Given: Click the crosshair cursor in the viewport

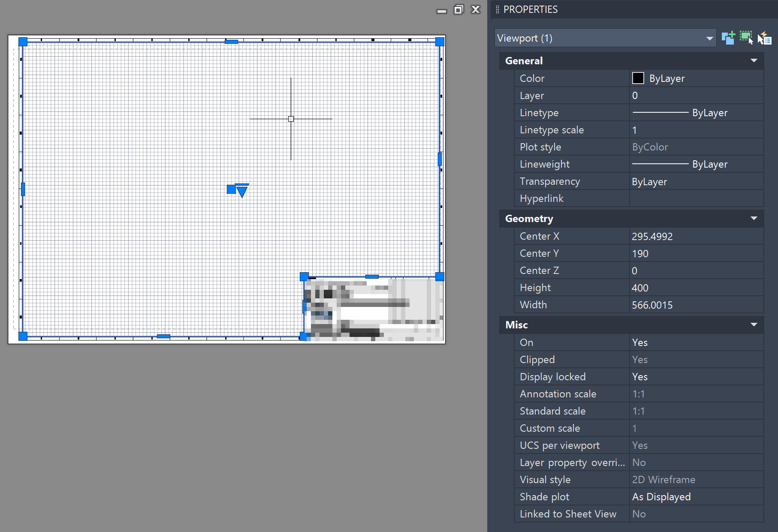Looking at the screenshot, I should pyautogui.click(x=291, y=119).
